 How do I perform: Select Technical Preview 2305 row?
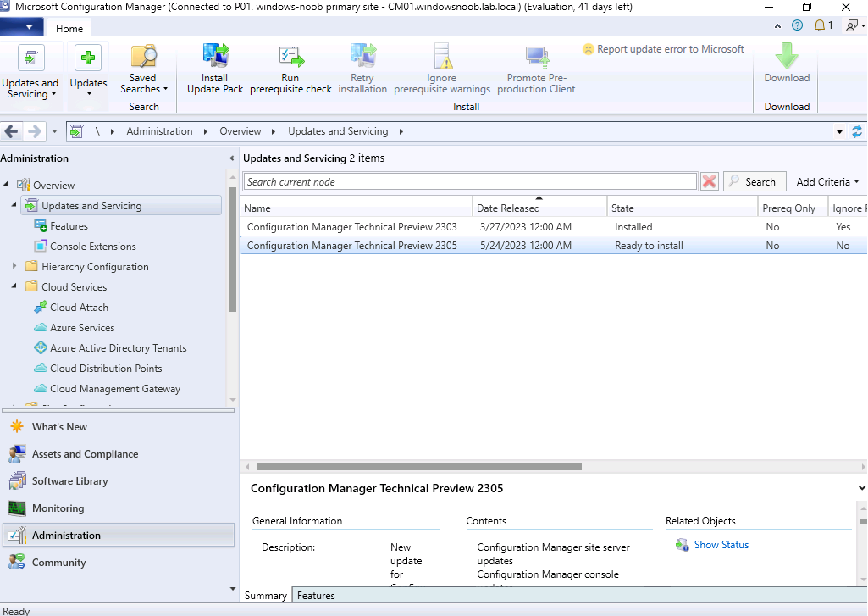pos(554,246)
